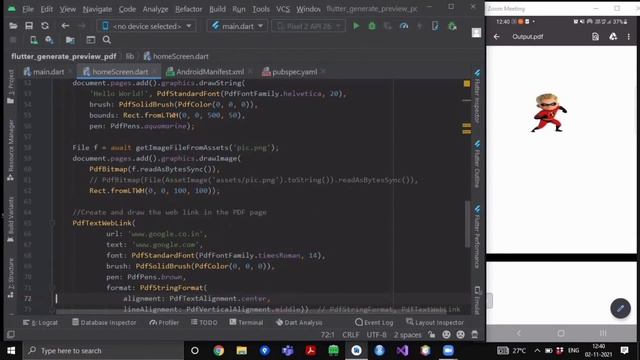Change the UTF-8 file encoding in status bar
The image size is (640, 360).
[376, 335]
